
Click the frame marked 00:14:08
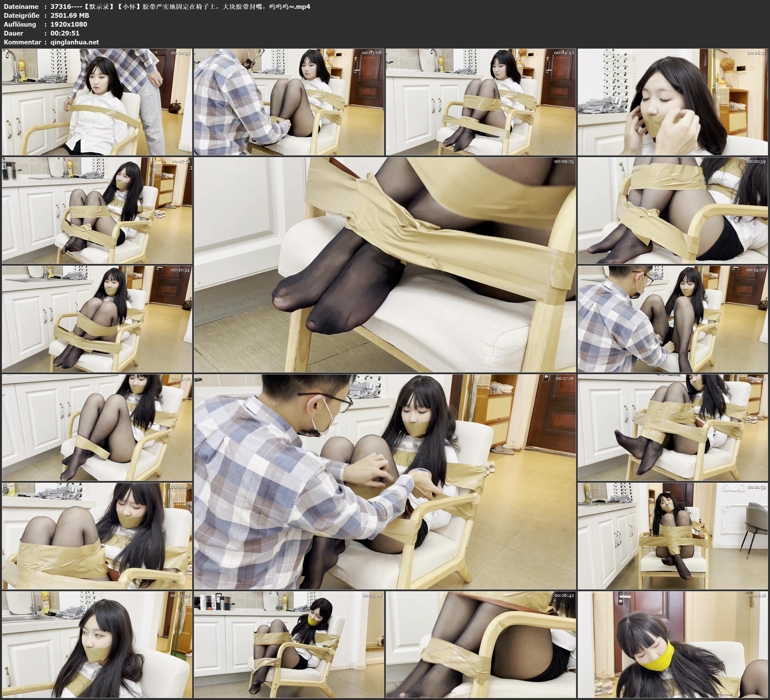(673, 319)
